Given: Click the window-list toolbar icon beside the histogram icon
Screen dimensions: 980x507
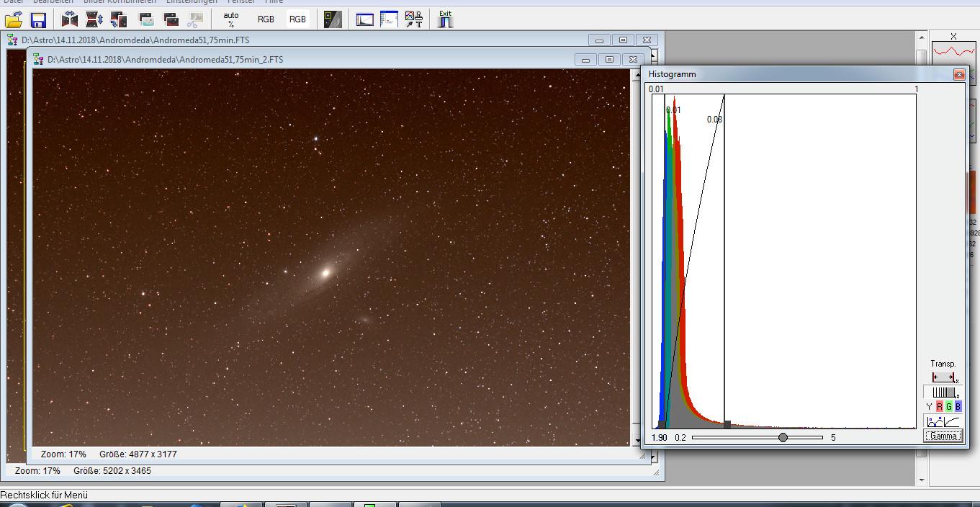Looking at the screenshot, I should pyautogui.click(x=389, y=19).
